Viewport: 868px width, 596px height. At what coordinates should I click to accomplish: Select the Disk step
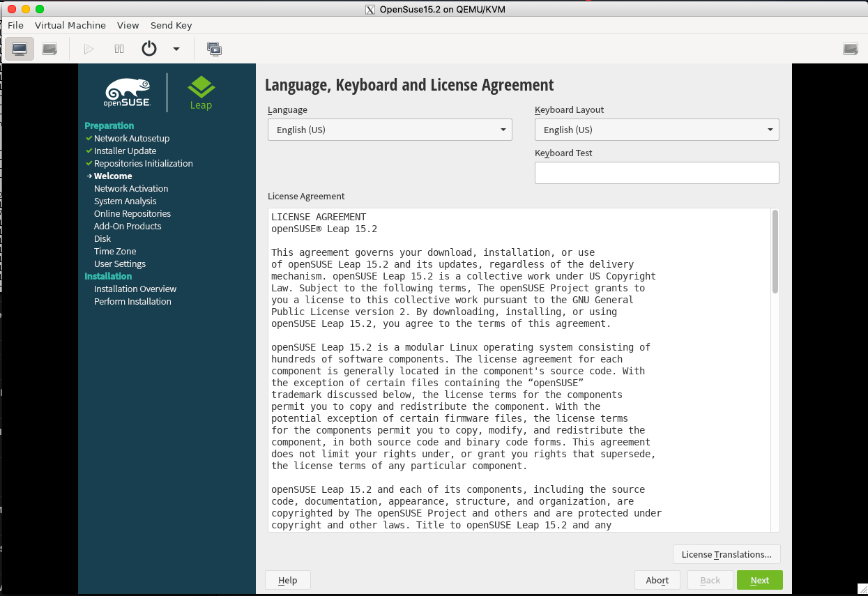(x=102, y=238)
